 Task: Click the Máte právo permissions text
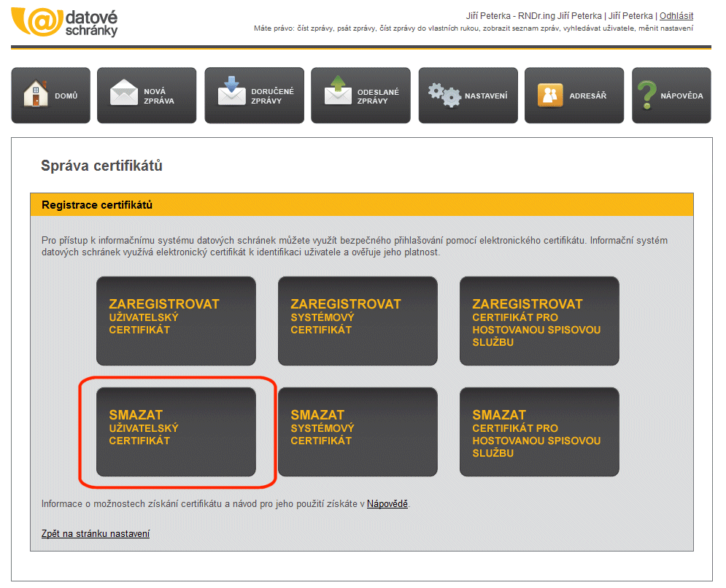474,28
